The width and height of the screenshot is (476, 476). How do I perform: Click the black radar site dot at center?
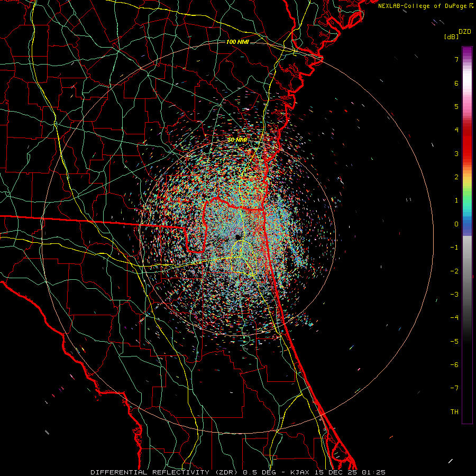[238, 236]
